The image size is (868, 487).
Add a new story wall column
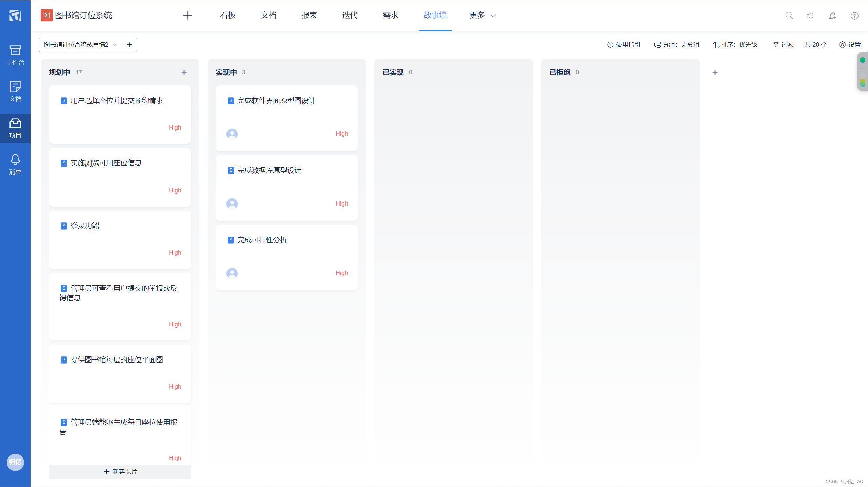[715, 72]
